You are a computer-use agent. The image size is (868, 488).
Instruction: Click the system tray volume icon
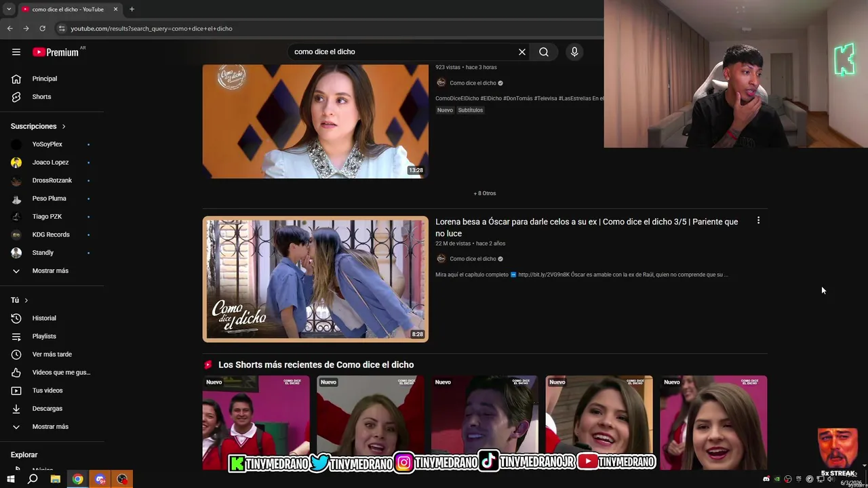point(831,479)
